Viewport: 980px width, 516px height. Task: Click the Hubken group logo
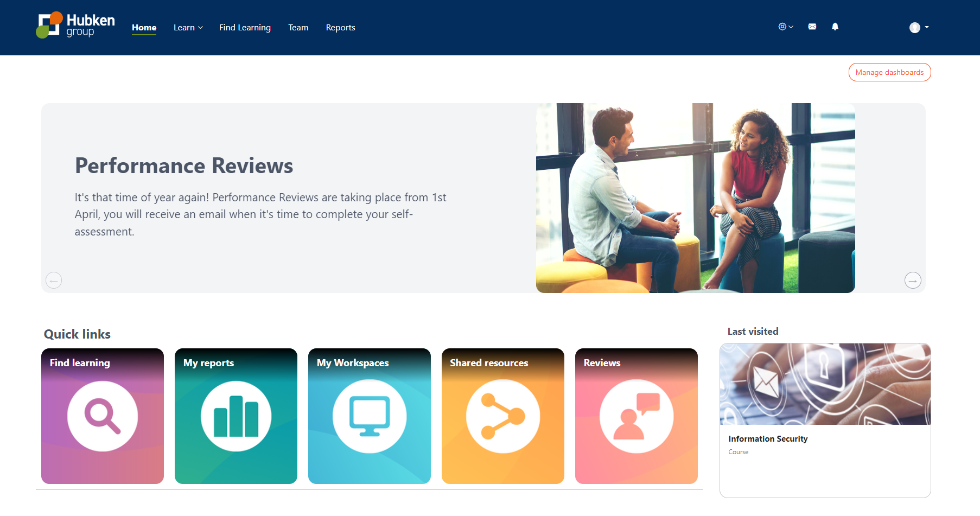pos(75,25)
